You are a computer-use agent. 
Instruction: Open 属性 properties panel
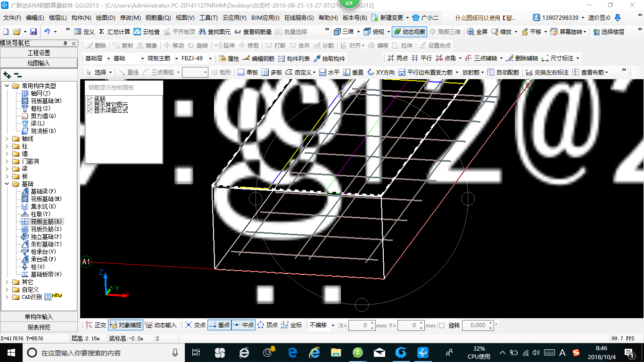[x=229, y=58]
